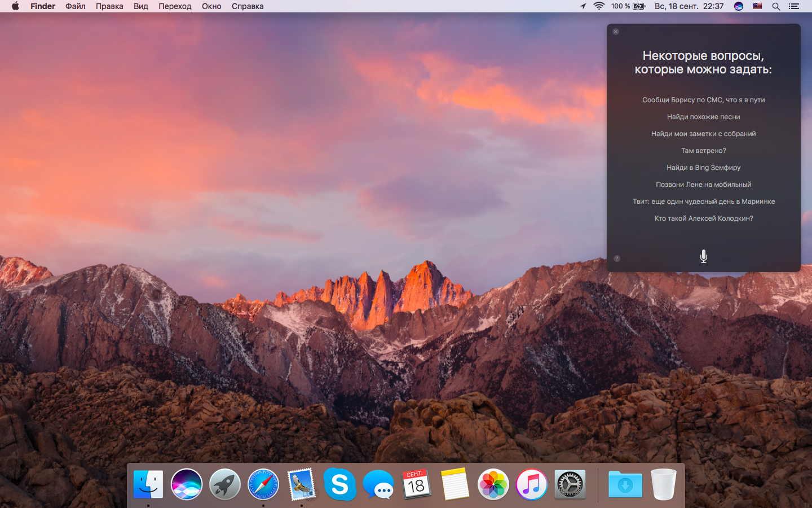812x508 pixels.
Task: Select suggestion "Найди похожие песни"
Action: tap(703, 117)
